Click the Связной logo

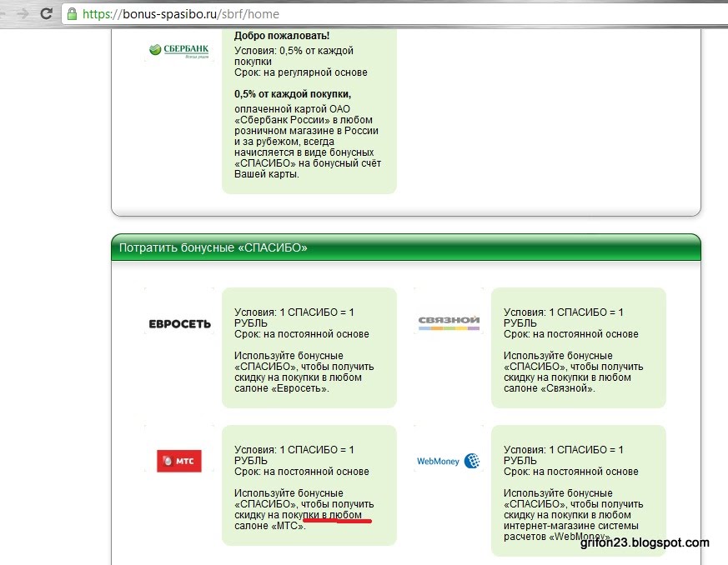pyautogui.click(x=449, y=322)
